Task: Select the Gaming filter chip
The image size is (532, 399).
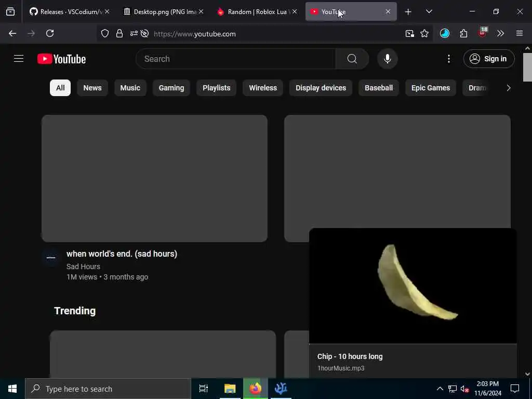Action: pyautogui.click(x=171, y=88)
